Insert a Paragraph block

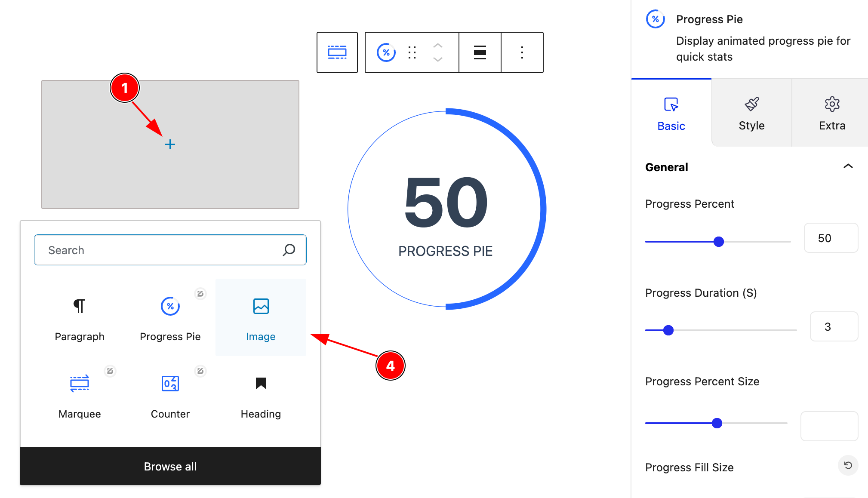[80, 317]
